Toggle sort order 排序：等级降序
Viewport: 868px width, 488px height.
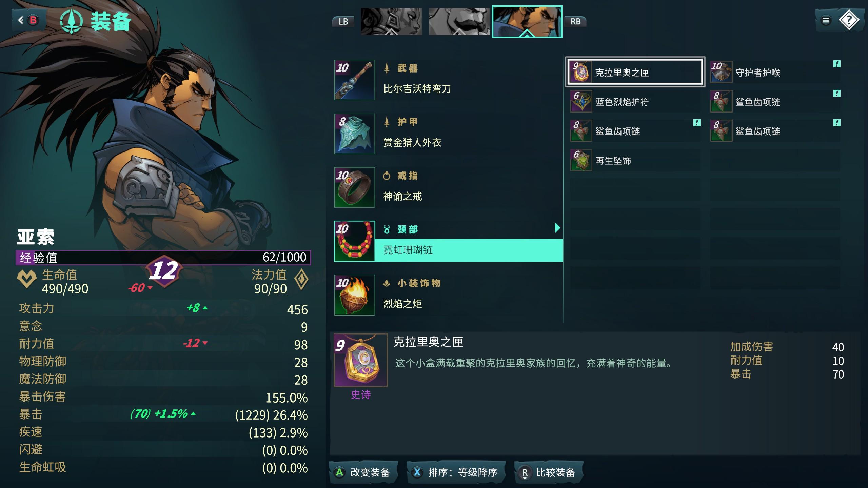(456, 472)
